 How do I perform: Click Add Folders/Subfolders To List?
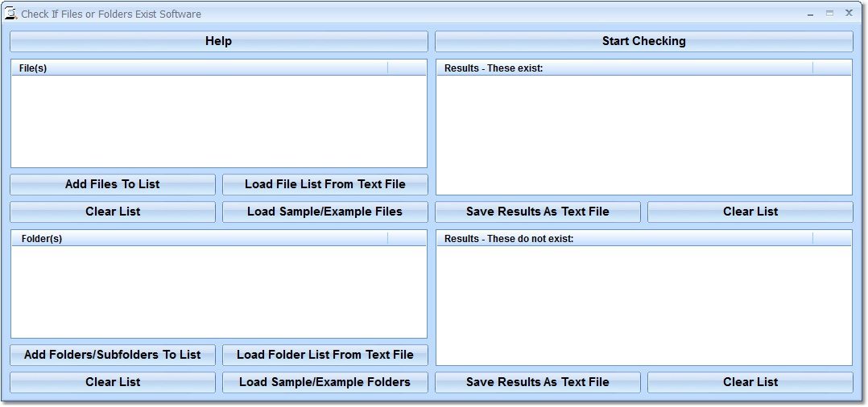(x=113, y=355)
